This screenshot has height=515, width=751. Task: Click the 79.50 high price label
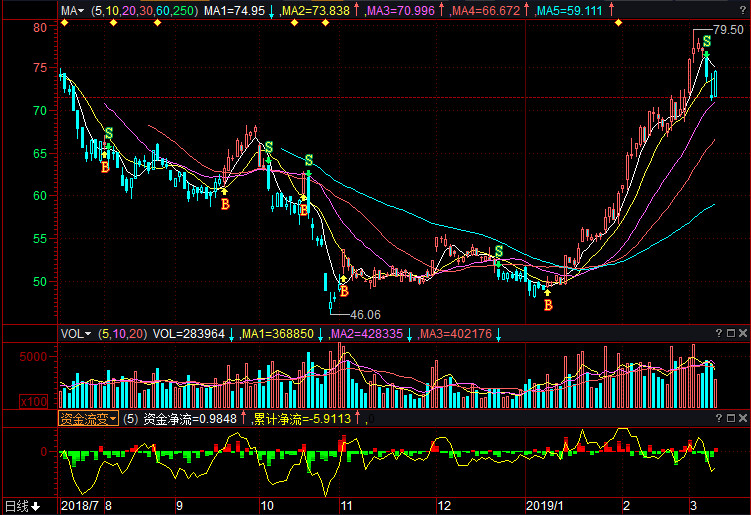tap(727, 31)
